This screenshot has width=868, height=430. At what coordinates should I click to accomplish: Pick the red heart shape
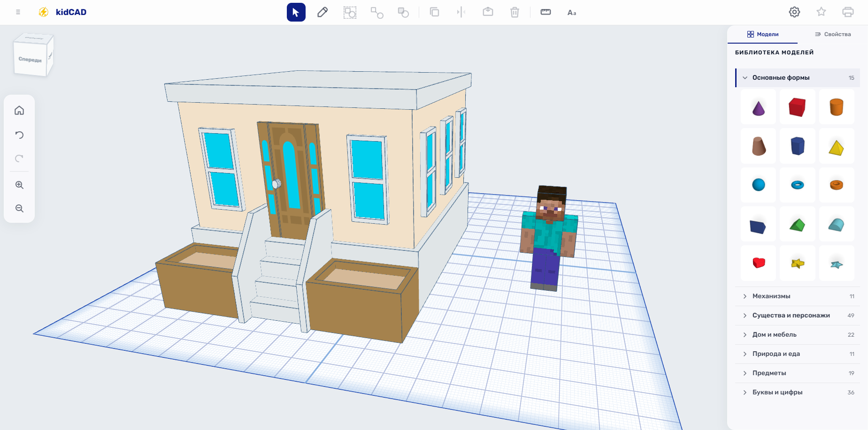pos(759,264)
